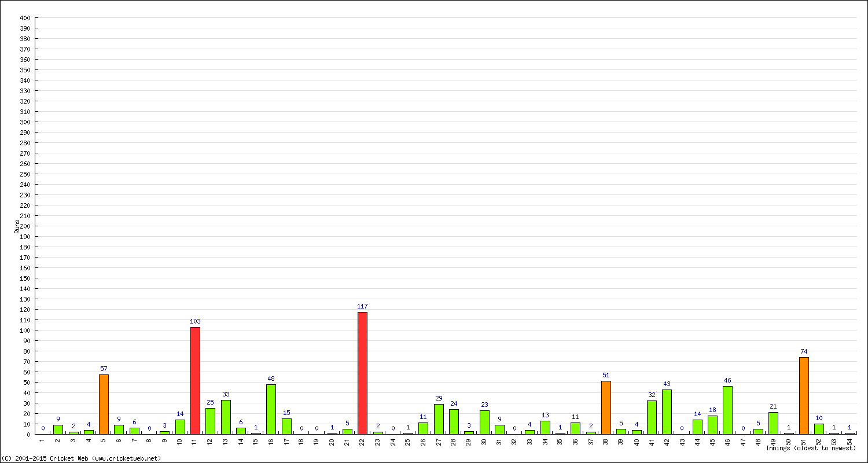The height and width of the screenshot is (463, 868).
Task: Click the "0" value label above innings 1
Action: [x=43, y=428]
